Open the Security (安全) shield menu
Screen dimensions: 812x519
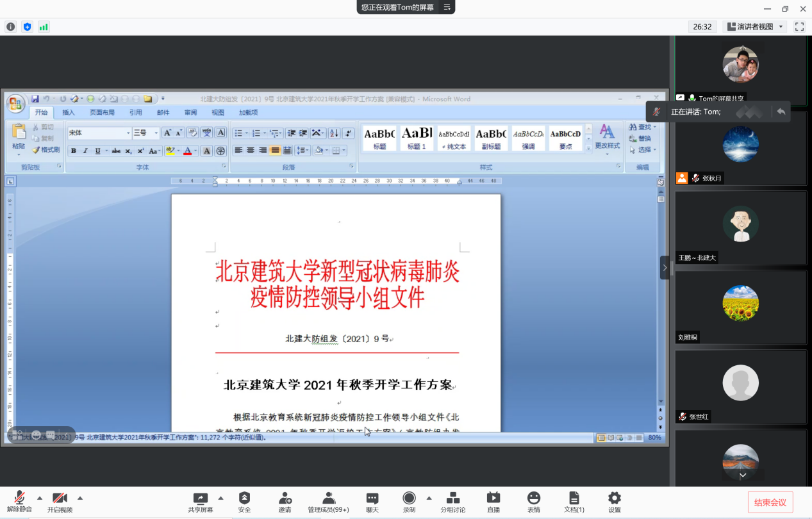coord(244,502)
